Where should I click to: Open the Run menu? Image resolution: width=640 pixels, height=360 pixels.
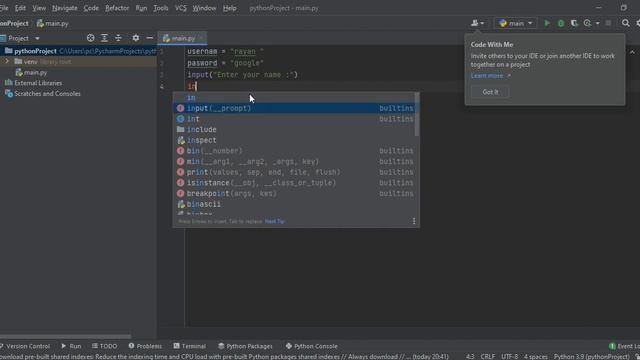tap(141, 8)
